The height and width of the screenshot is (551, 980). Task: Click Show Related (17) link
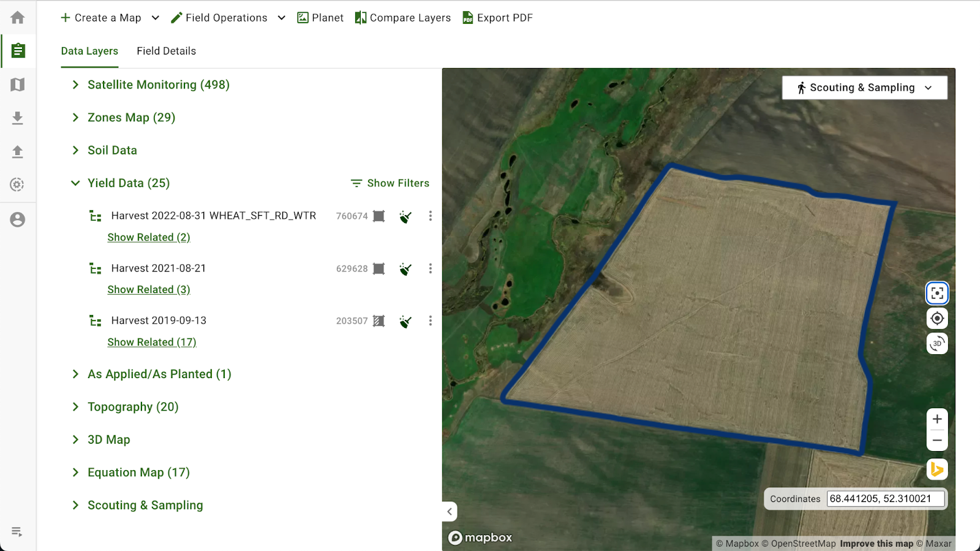coord(152,343)
